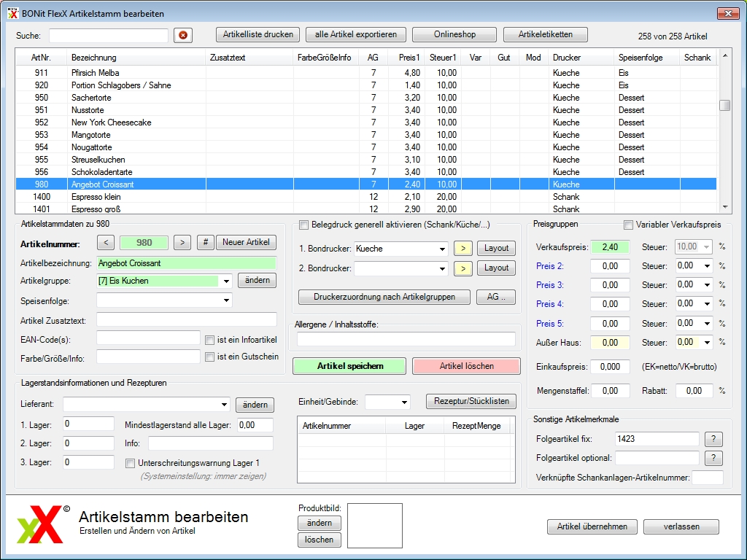Click the Folgeartikel fix field
The image size is (747, 560).
coord(657,439)
